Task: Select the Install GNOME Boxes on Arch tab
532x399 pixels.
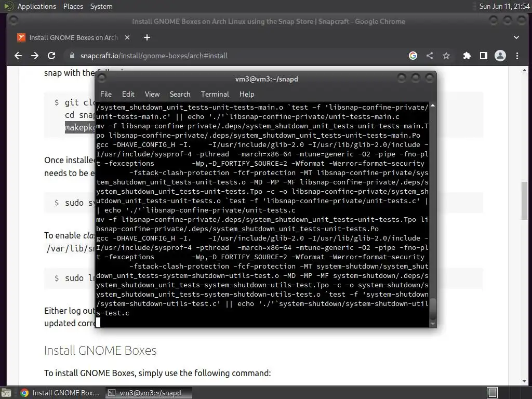Action: [73, 37]
